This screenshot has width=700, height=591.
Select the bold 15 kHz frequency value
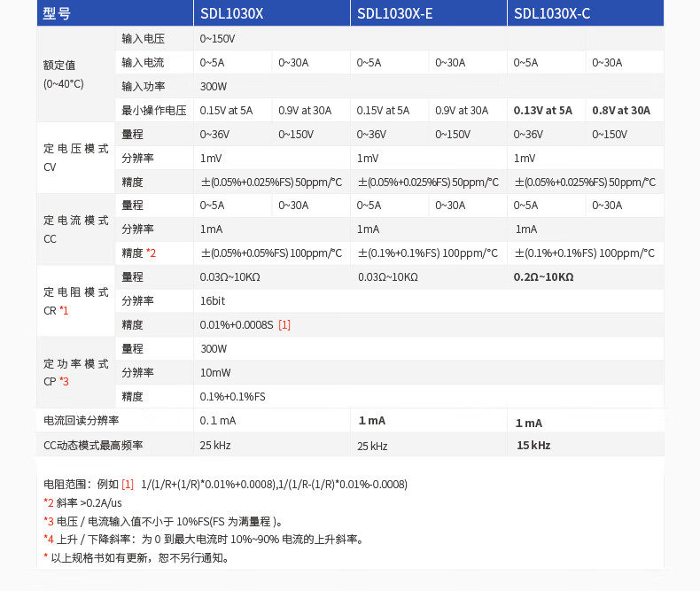[533, 445]
